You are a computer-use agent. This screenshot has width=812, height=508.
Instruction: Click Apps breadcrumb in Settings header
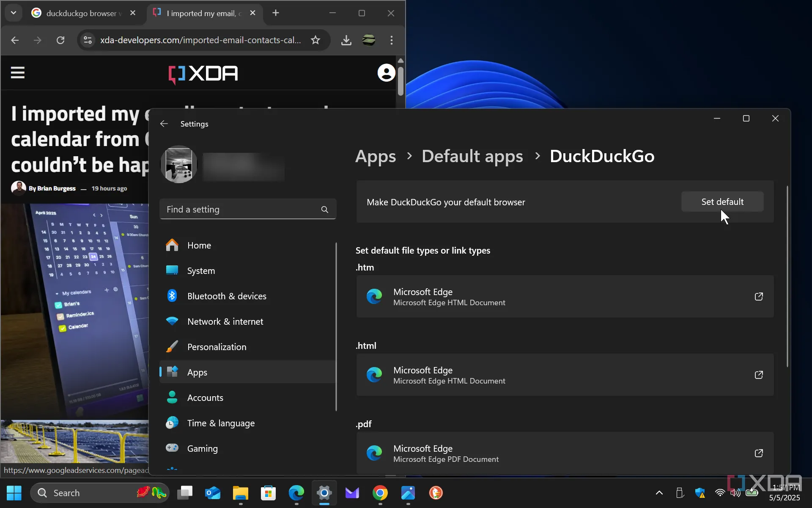[376, 156]
